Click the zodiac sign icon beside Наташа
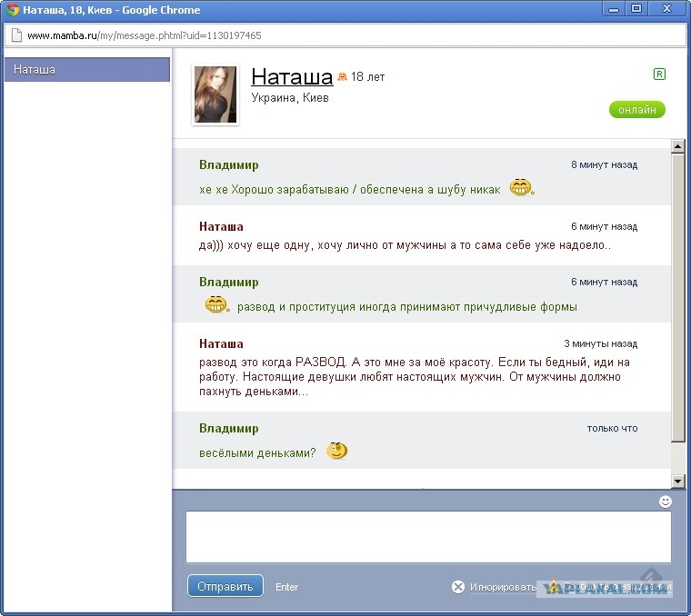The image size is (691, 616). pos(342,78)
